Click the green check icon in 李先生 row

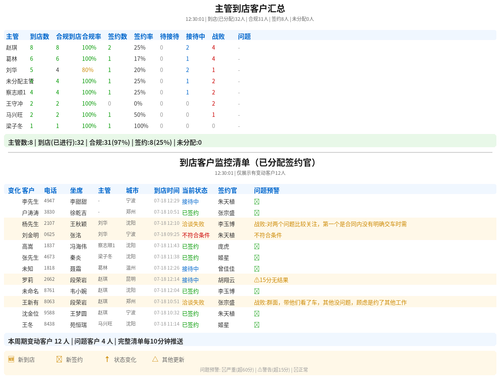click(256, 202)
